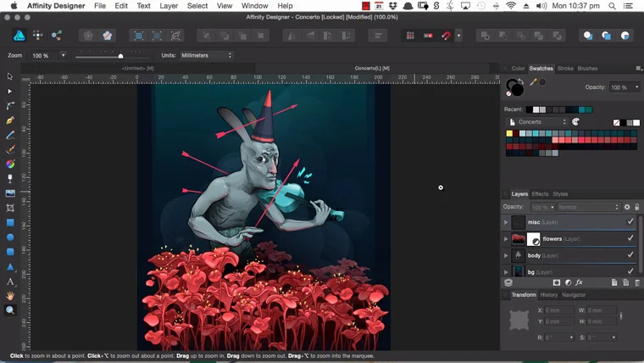Delete layer using trash icon
Screen dimensions: 644x363
tap(637, 282)
